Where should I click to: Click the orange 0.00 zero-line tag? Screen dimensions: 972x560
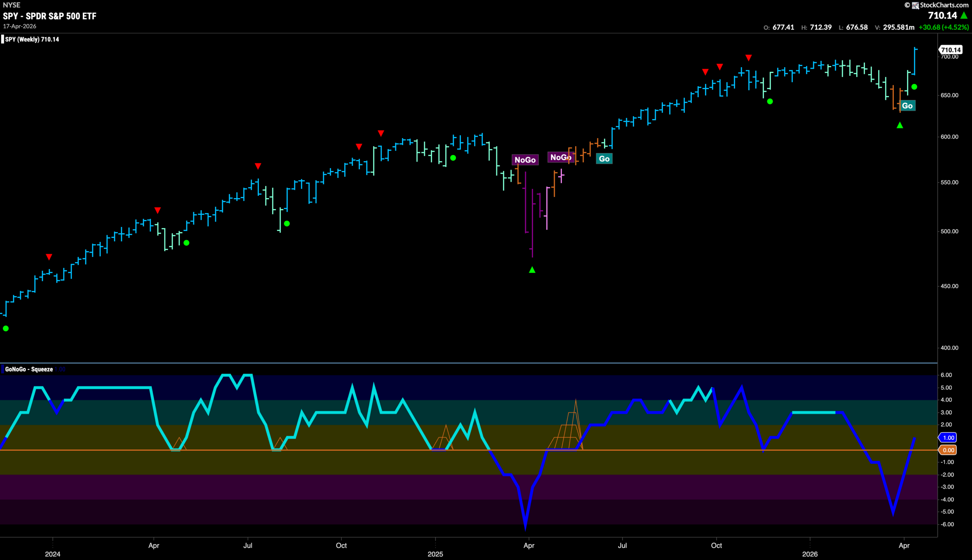(x=948, y=450)
